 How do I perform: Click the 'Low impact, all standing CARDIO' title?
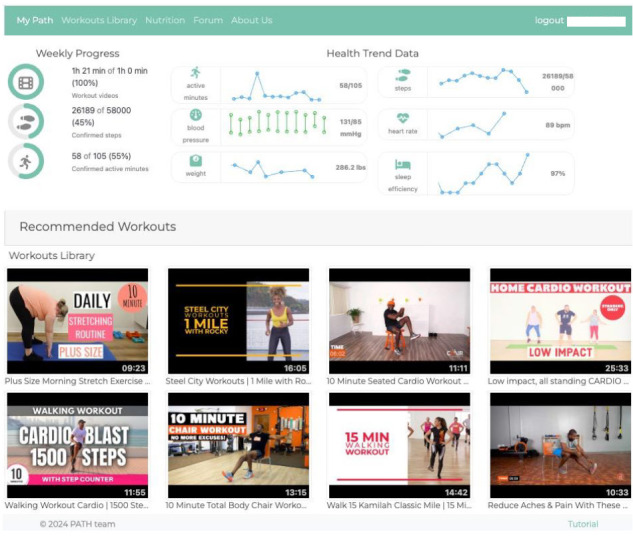pos(558,381)
